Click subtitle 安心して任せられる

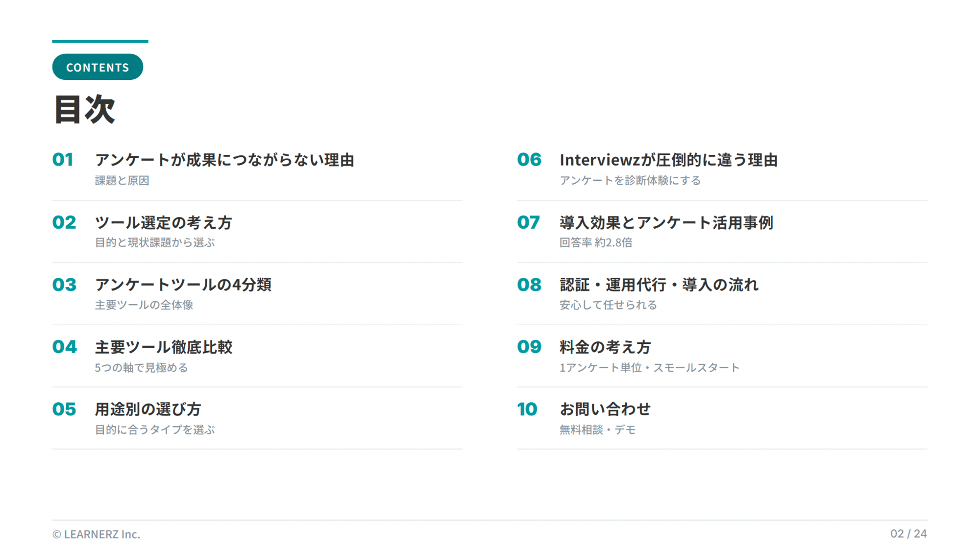(608, 305)
